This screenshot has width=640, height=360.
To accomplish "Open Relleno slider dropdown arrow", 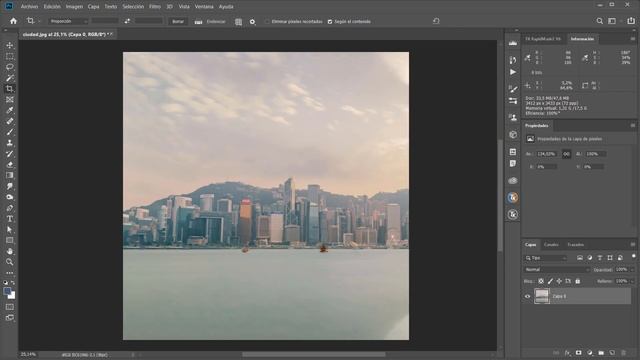I will click(632, 281).
